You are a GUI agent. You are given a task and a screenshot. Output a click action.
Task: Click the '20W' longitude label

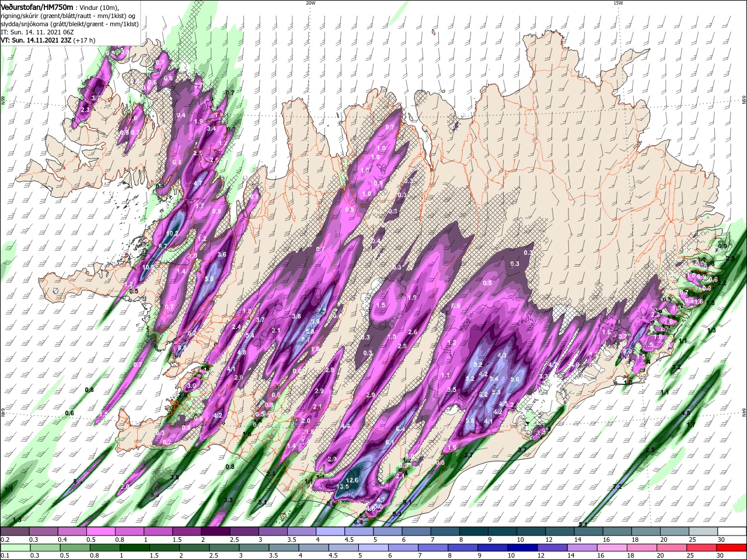(310, 3)
